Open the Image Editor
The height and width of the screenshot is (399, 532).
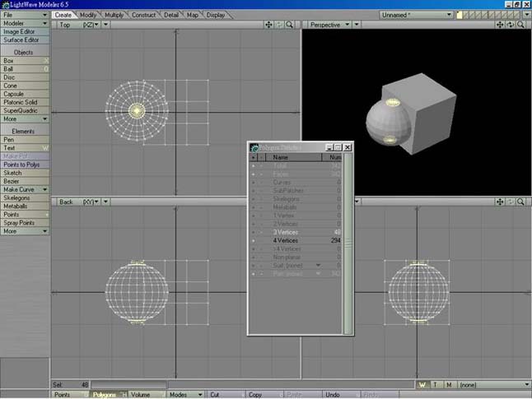pos(25,31)
